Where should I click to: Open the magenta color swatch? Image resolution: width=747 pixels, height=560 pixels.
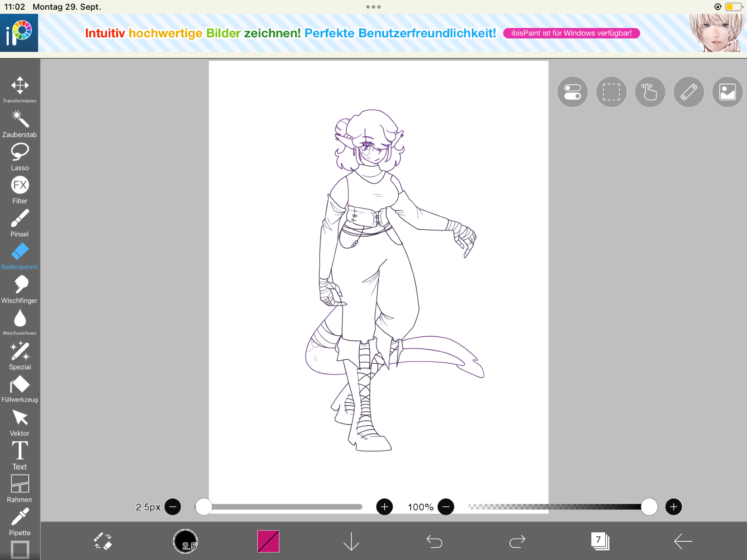[x=268, y=541]
